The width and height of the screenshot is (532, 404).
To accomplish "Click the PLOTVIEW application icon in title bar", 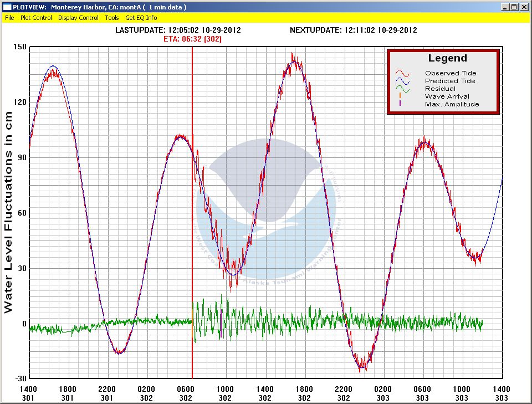I will coord(7,7).
